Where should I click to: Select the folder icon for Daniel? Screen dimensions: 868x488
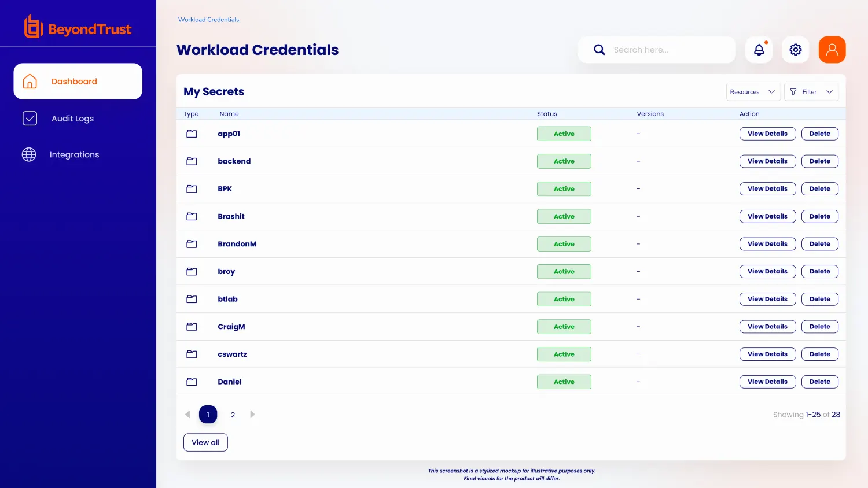point(192,382)
